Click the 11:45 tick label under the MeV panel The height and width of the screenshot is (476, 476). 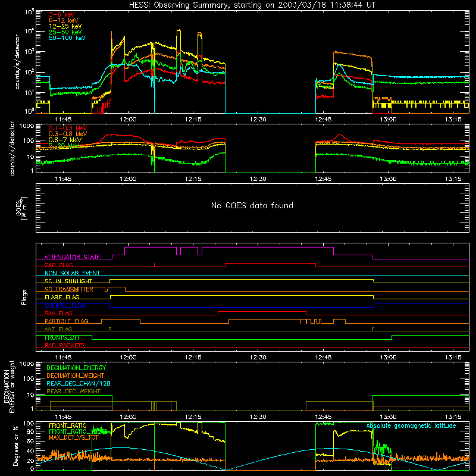pyautogui.click(x=63, y=179)
